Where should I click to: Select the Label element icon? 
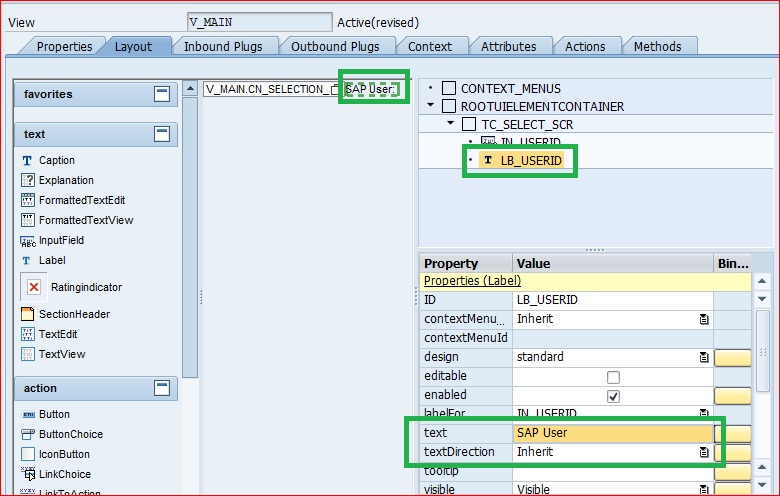click(x=26, y=261)
